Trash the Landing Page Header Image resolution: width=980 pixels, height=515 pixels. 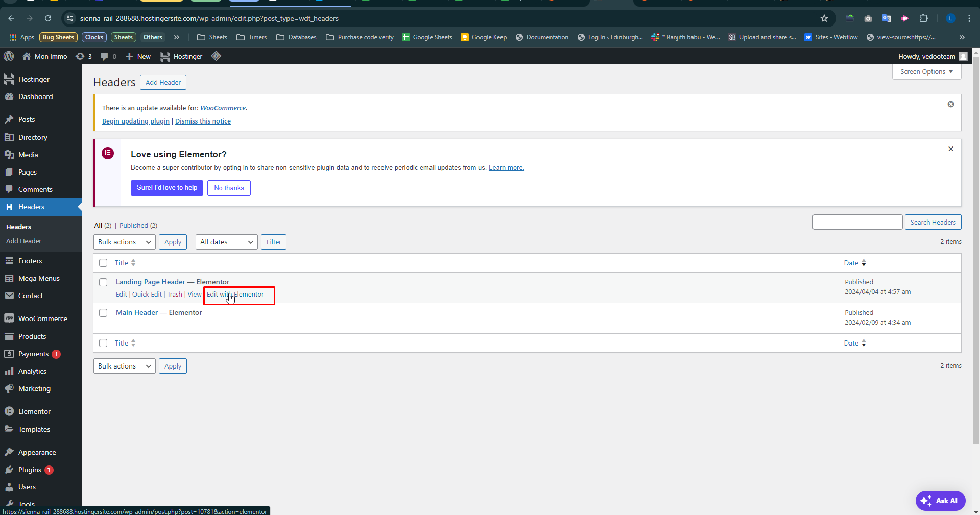[x=175, y=294]
